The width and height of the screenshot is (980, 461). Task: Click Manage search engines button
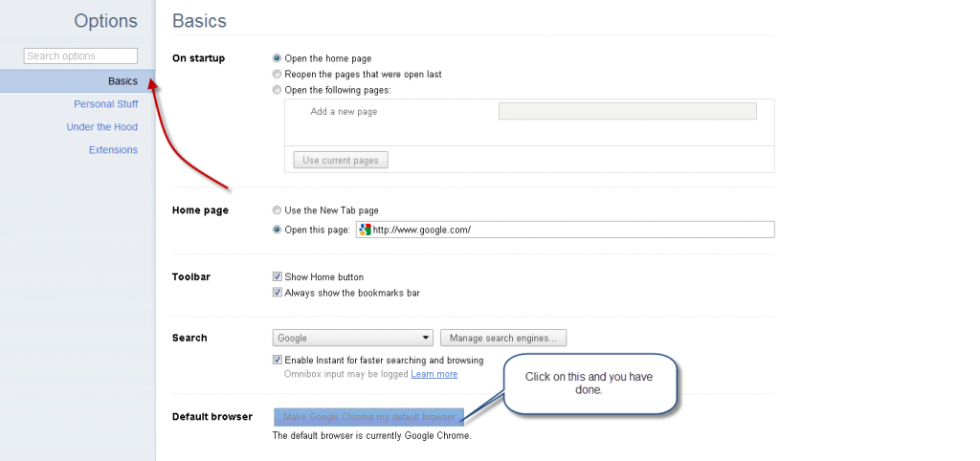tap(503, 338)
